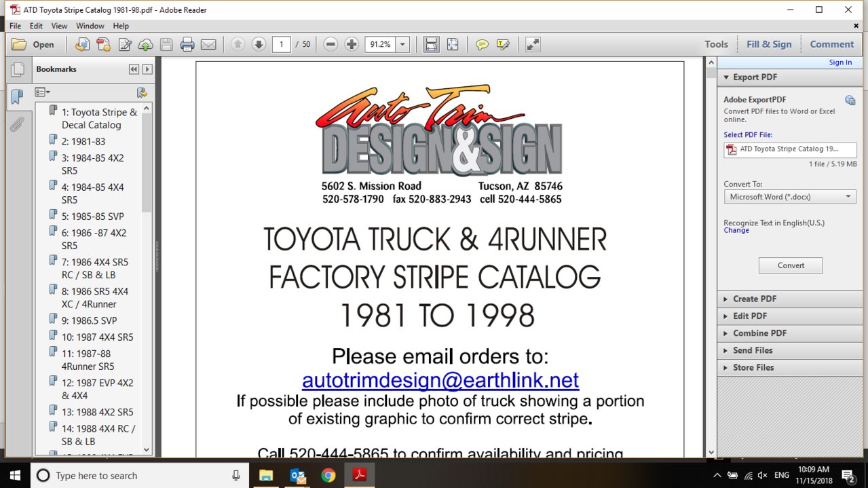The image size is (868, 488).
Task: Click the Print toolbar icon
Action: point(187,44)
